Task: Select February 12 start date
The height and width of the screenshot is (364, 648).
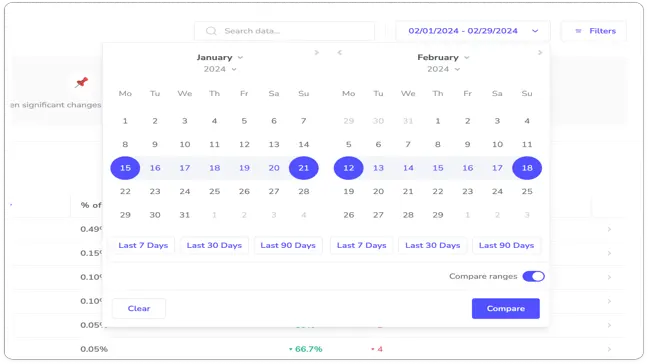Action: [348, 168]
